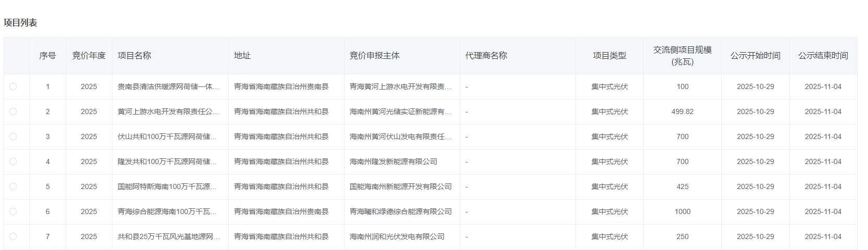The height and width of the screenshot is (250, 868).
Task: Click the 交流侧项目规模 column header
Action: point(682,56)
